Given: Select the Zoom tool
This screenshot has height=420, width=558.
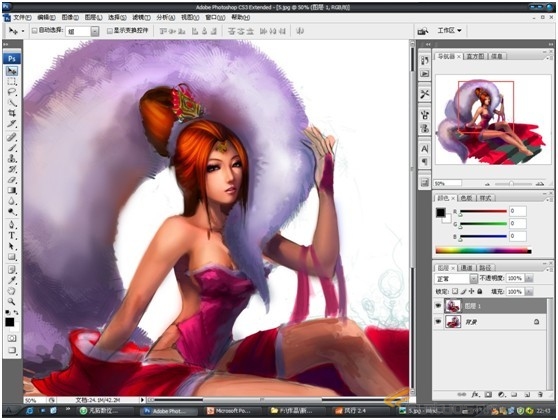Looking at the screenshot, I should point(12,301).
